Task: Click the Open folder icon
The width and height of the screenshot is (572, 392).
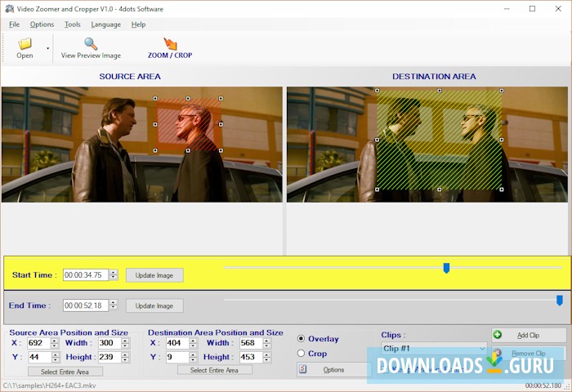Action: [25, 44]
